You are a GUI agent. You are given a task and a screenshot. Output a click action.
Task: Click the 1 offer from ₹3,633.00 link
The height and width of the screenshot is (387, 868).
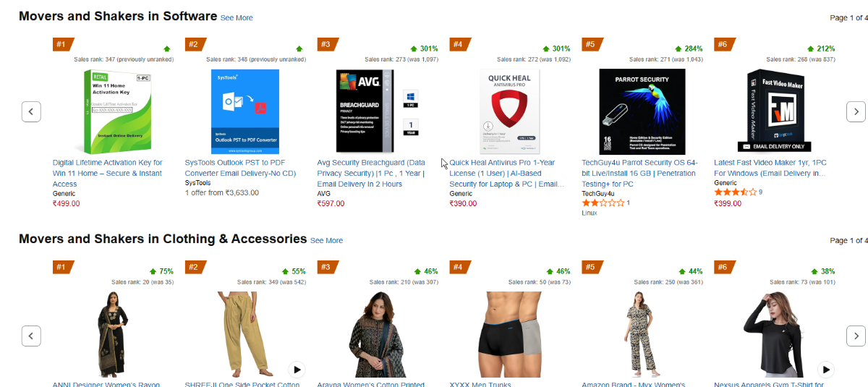pos(221,193)
